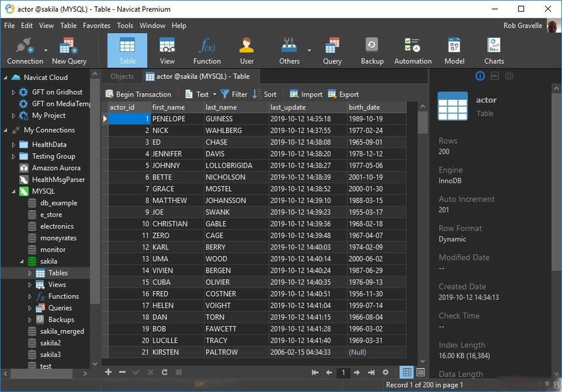Expand the Functions node under sakila
Image resolution: width=562 pixels, height=392 pixels.
[30, 296]
